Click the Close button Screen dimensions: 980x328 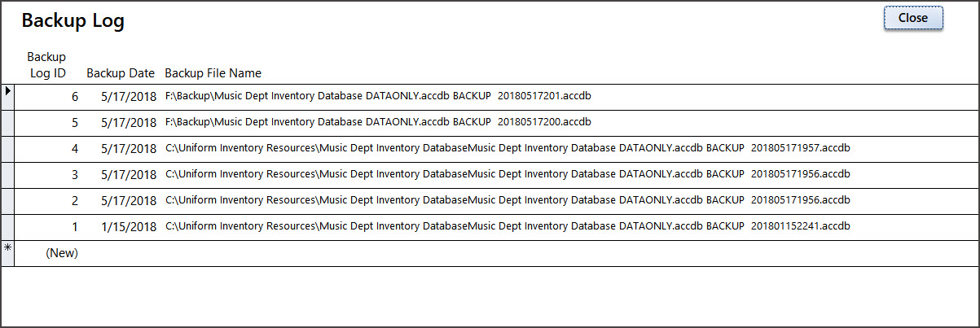pos(913,18)
